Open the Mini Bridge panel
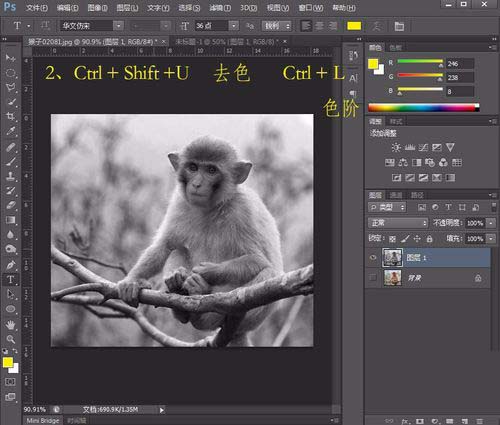 pos(43,421)
